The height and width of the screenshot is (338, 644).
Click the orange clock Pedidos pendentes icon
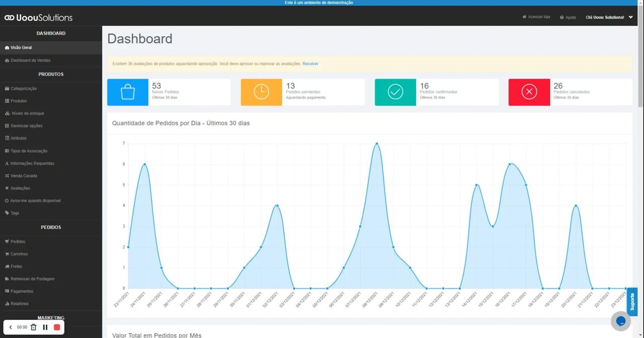261,92
